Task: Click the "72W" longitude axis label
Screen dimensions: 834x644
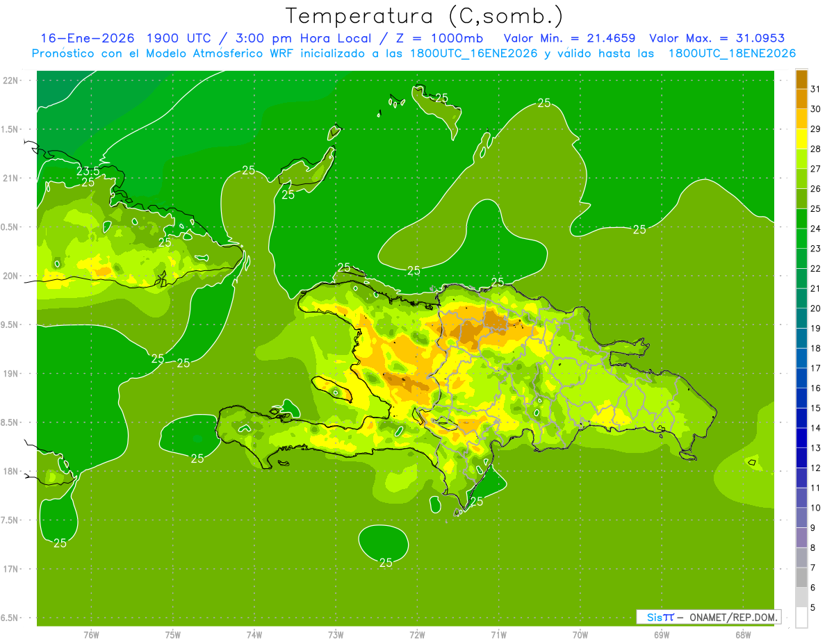Action: click(417, 635)
